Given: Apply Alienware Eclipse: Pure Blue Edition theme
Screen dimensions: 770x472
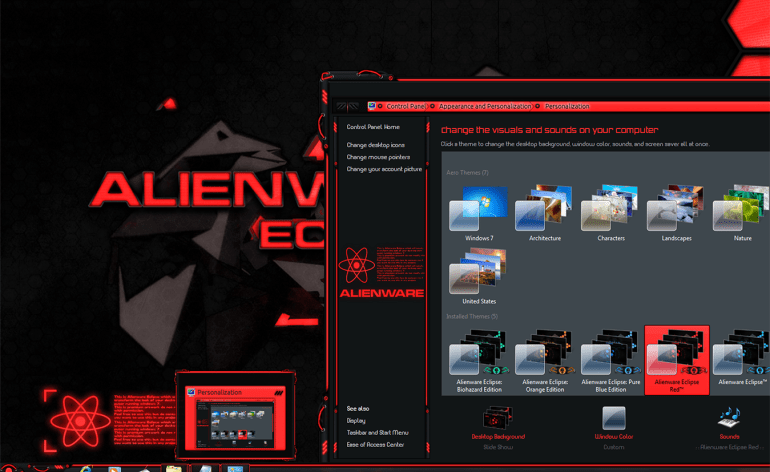Looking at the screenshot, I should [610, 361].
